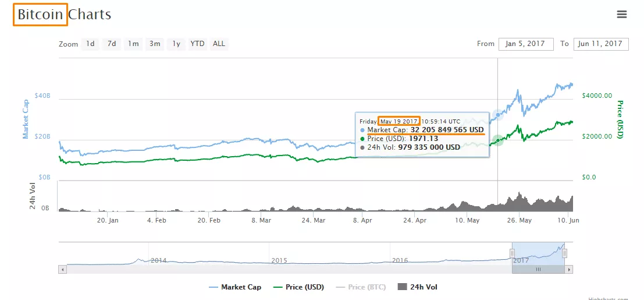This screenshot has width=644, height=300.
Task: Hide the 24h Vol series via legend
Action: click(x=417, y=287)
